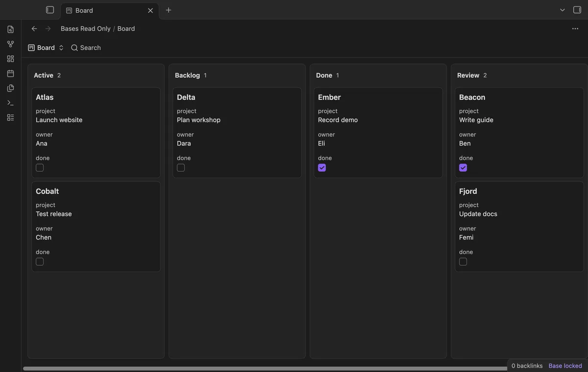Image resolution: width=588 pixels, height=372 pixels.
Task: Click the Backlog column header
Action: point(187,75)
